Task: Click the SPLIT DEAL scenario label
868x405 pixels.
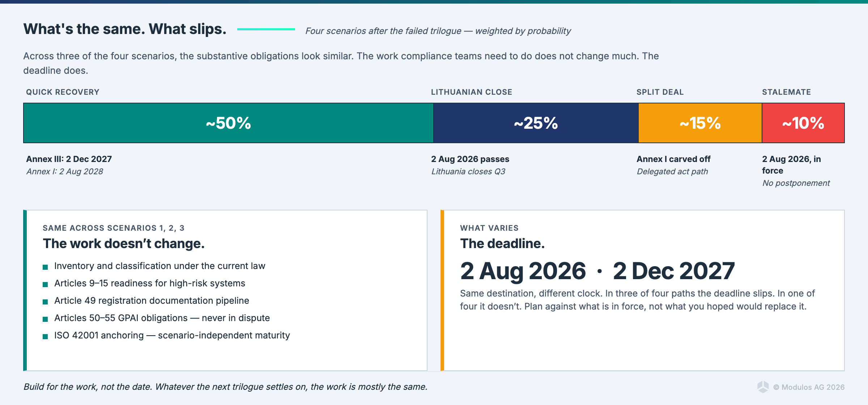Action: [x=660, y=92]
